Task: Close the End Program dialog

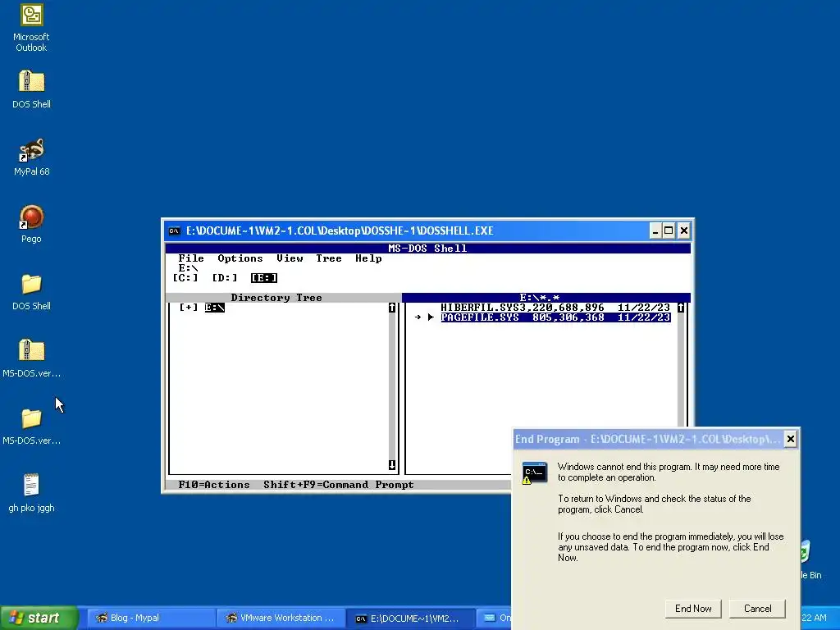Action: (x=790, y=440)
